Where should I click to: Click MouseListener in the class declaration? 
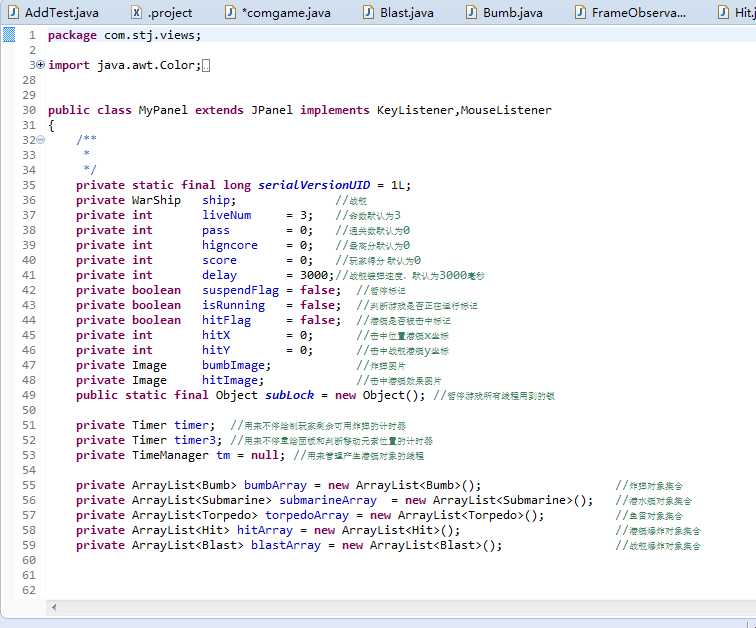[x=506, y=110]
